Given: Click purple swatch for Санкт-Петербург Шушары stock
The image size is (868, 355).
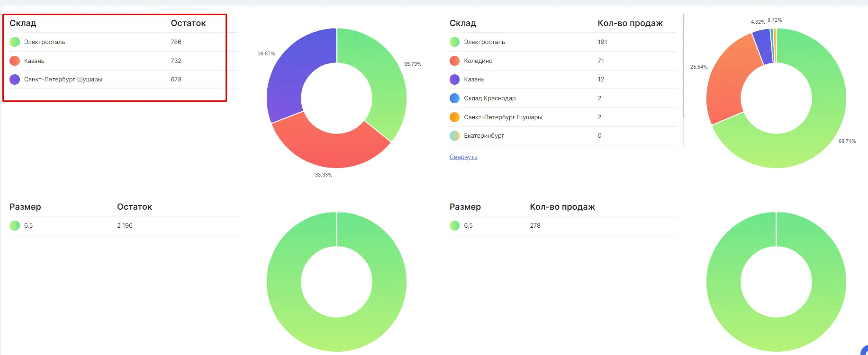Looking at the screenshot, I should (x=15, y=79).
